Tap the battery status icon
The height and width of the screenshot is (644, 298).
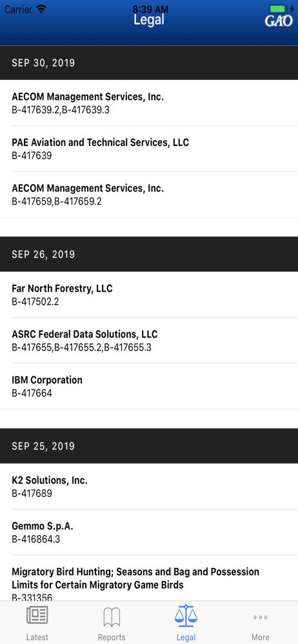[x=281, y=8]
